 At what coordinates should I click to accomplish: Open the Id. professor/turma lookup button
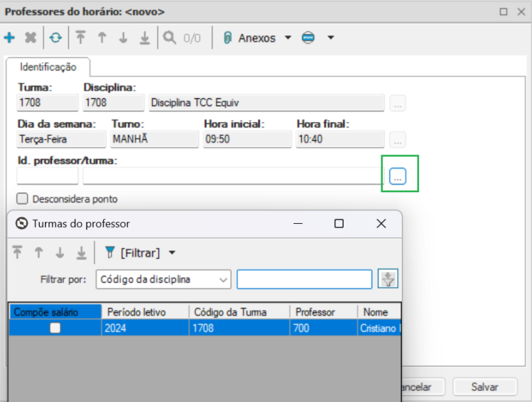coord(398,176)
